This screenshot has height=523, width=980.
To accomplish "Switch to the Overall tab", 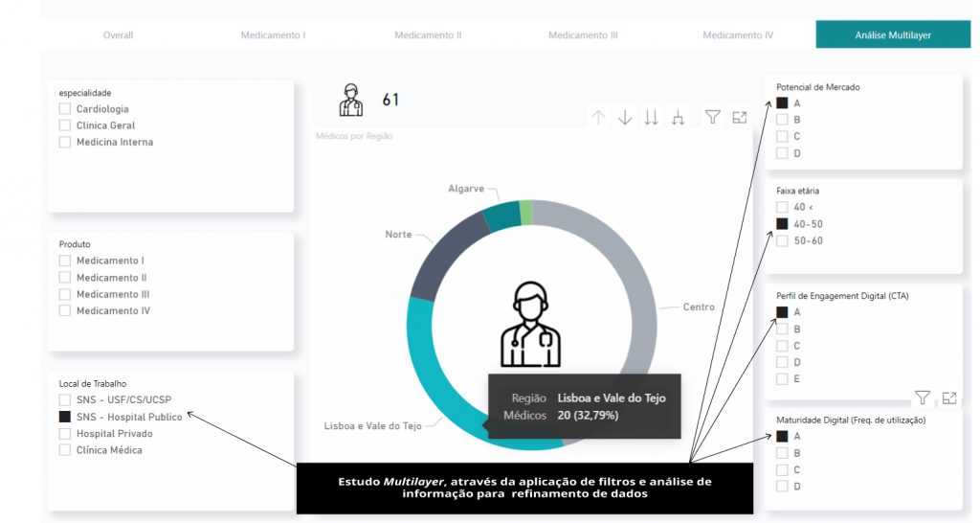I will pos(118,35).
